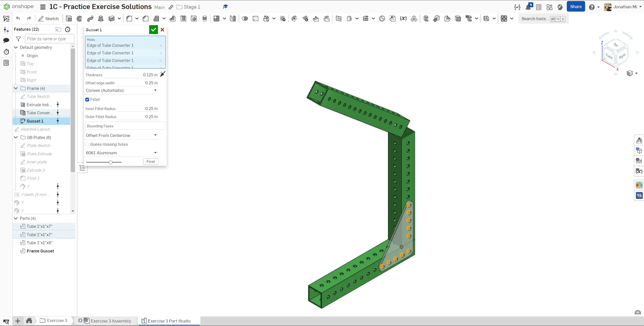Open the Variable (x) tool
Screen dimensions: 644x326
tap(403, 19)
